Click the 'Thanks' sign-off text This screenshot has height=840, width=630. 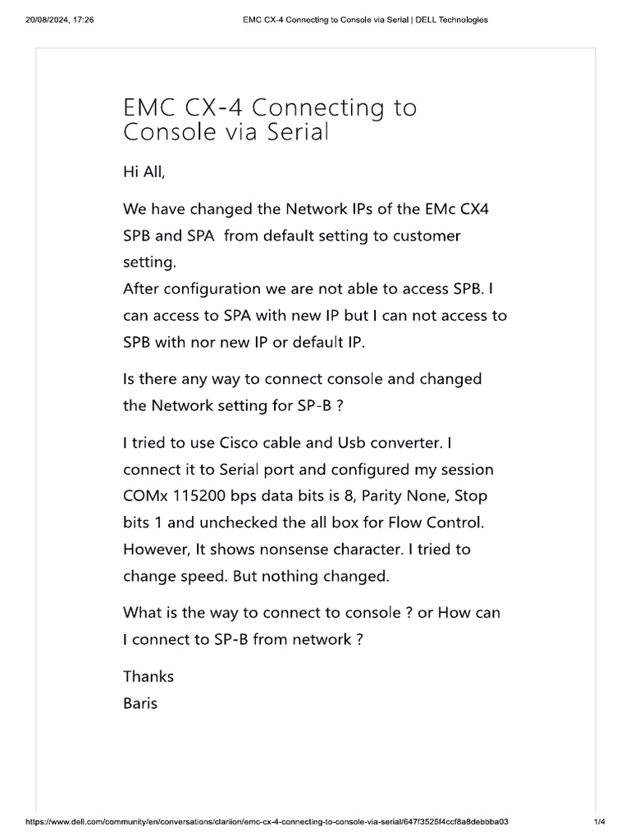click(148, 676)
